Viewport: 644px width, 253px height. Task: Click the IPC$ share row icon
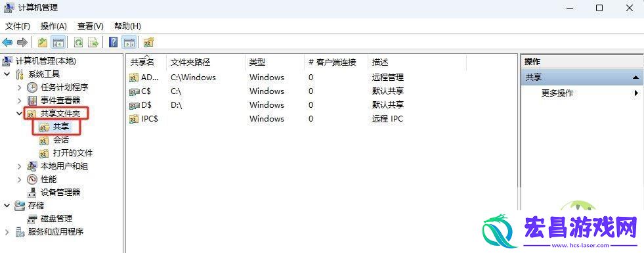click(134, 119)
